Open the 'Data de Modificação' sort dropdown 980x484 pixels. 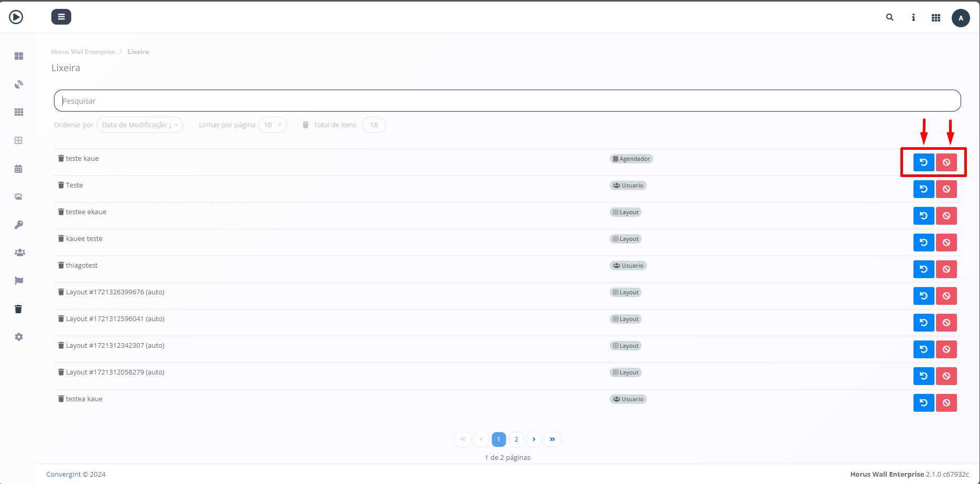tap(140, 125)
